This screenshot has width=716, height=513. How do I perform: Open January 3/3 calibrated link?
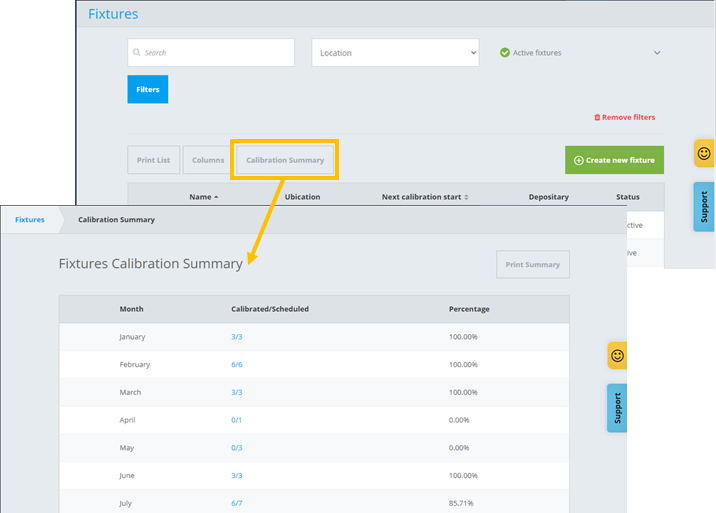point(237,337)
